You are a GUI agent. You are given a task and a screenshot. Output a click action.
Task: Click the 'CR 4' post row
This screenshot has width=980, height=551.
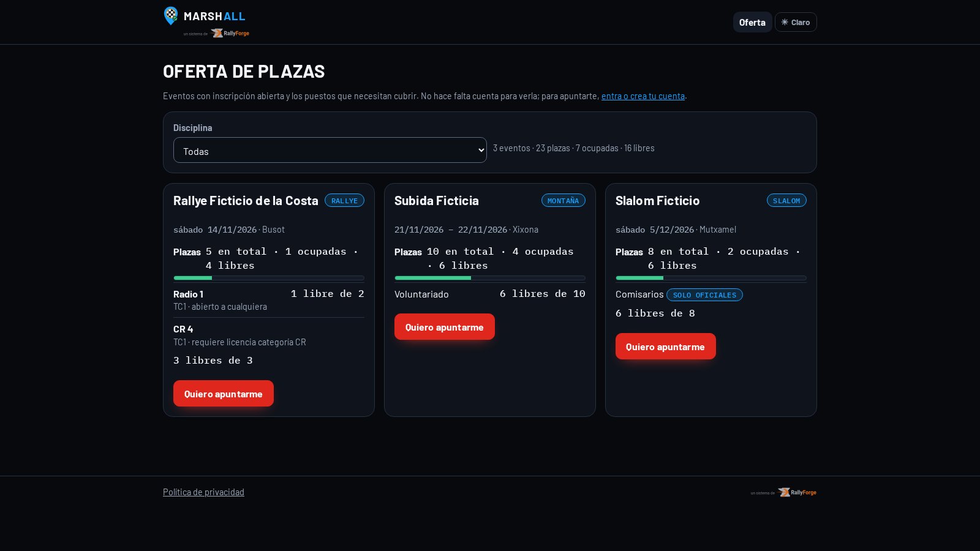click(x=269, y=345)
